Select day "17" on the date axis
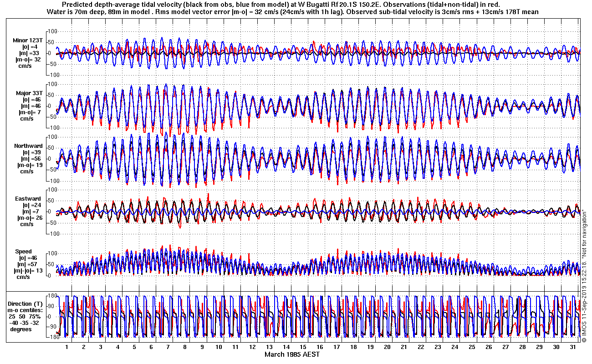Viewport: 592px width, 364px height. click(x=336, y=347)
